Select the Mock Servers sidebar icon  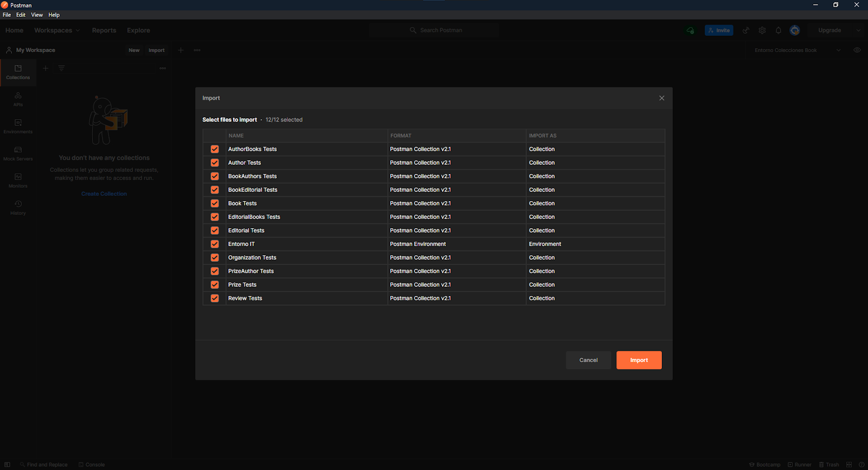[x=18, y=153]
